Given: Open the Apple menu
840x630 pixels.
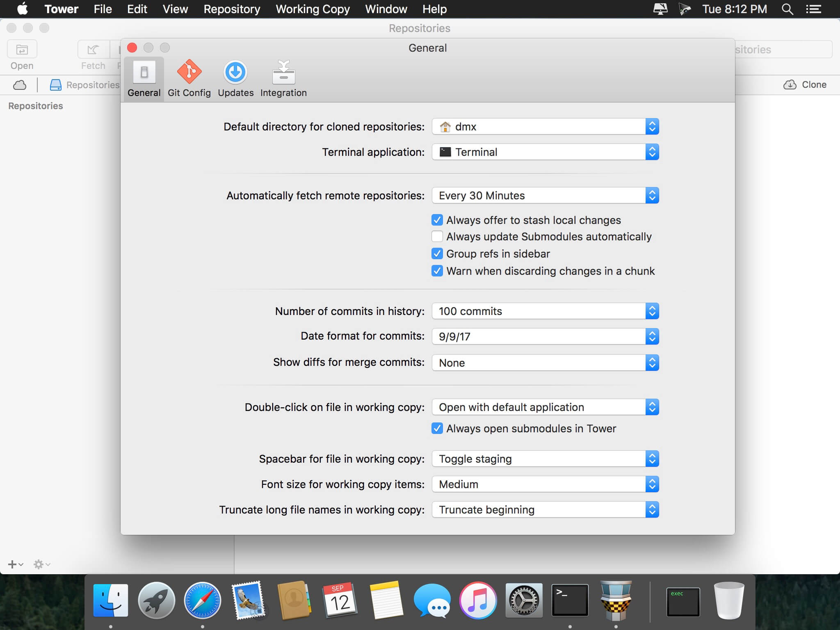Looking at the screenshot, I should [23, 9].
